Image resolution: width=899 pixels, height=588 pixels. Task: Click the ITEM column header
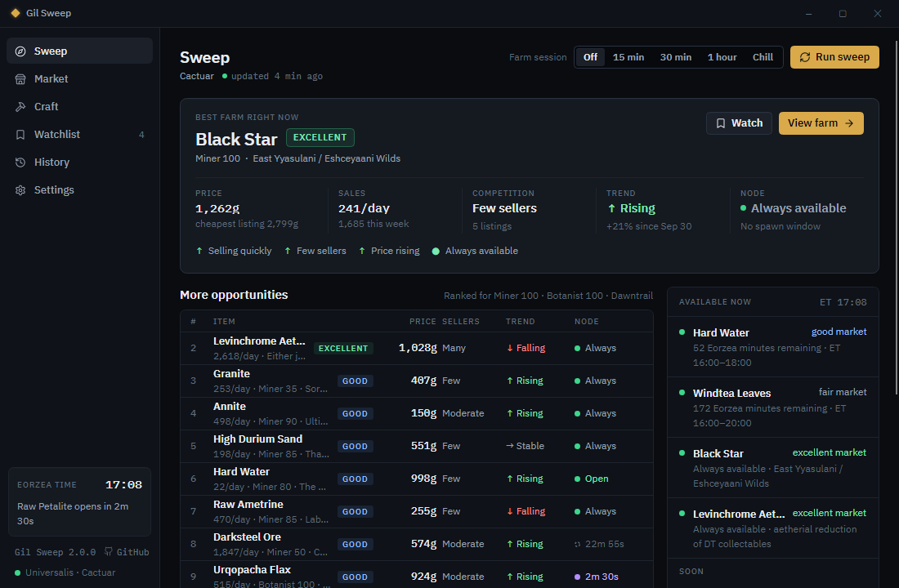tap(224, 322)
